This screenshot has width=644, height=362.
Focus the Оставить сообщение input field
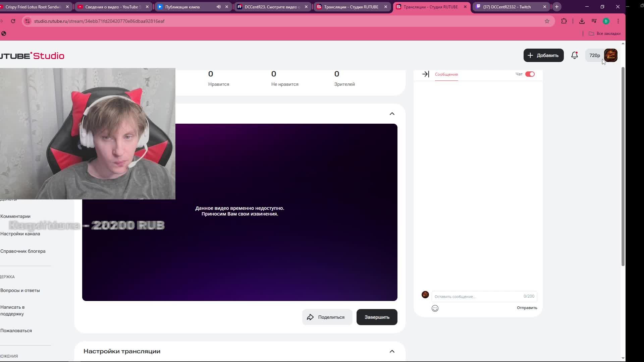click(476, 296)
